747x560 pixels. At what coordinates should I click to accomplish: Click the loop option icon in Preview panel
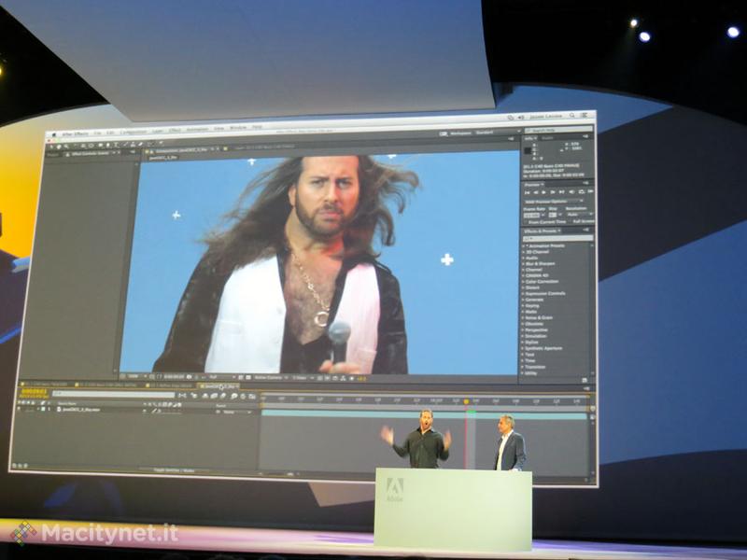coord(581,192)
